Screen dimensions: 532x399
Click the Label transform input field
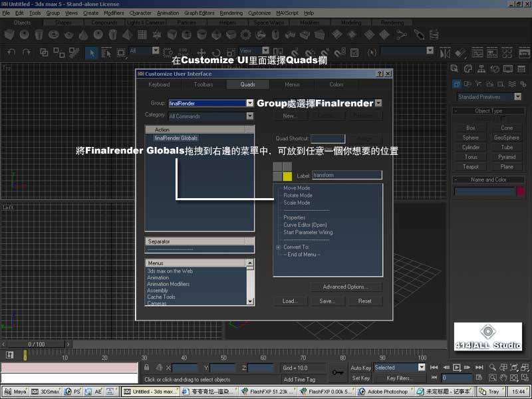(346, 175)
